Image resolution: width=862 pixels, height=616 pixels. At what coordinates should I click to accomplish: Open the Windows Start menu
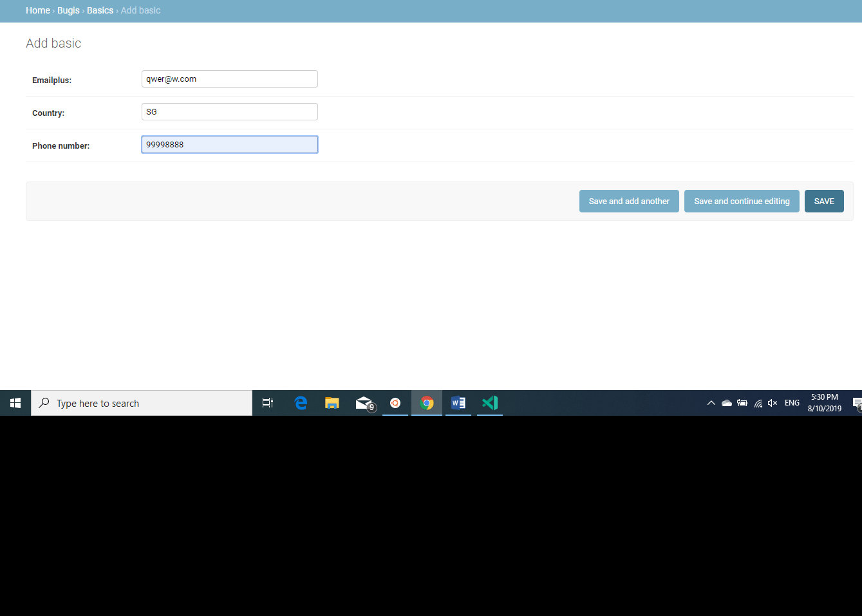(x=15, y=403)
